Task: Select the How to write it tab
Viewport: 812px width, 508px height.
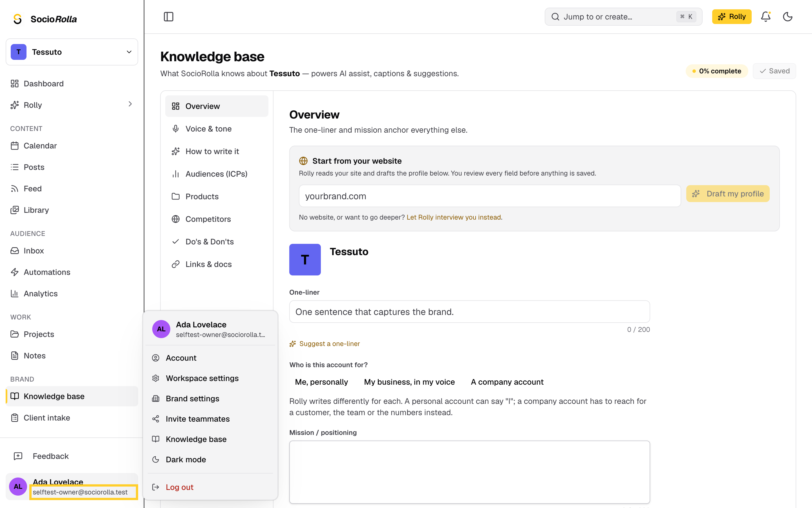Action: tap(217, 151)
